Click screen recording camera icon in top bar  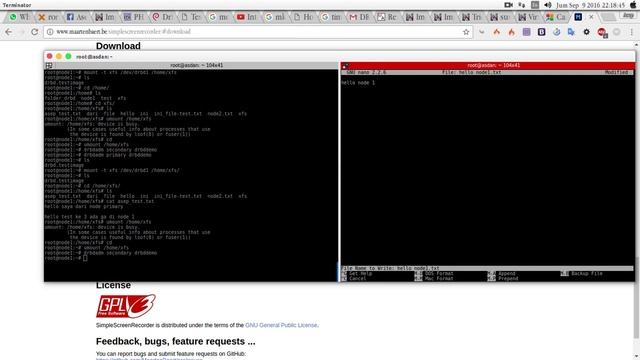(x=509, y=5)
